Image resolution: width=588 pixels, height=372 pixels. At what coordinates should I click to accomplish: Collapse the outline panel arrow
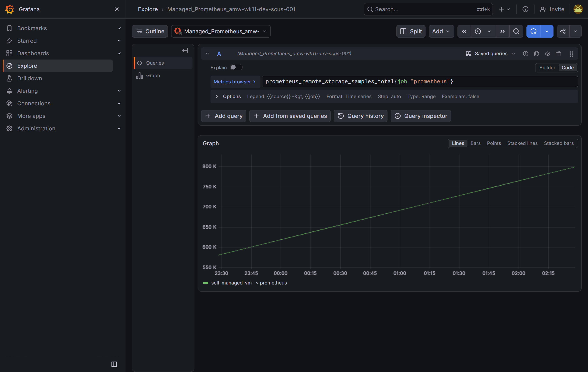coord(185,51)
